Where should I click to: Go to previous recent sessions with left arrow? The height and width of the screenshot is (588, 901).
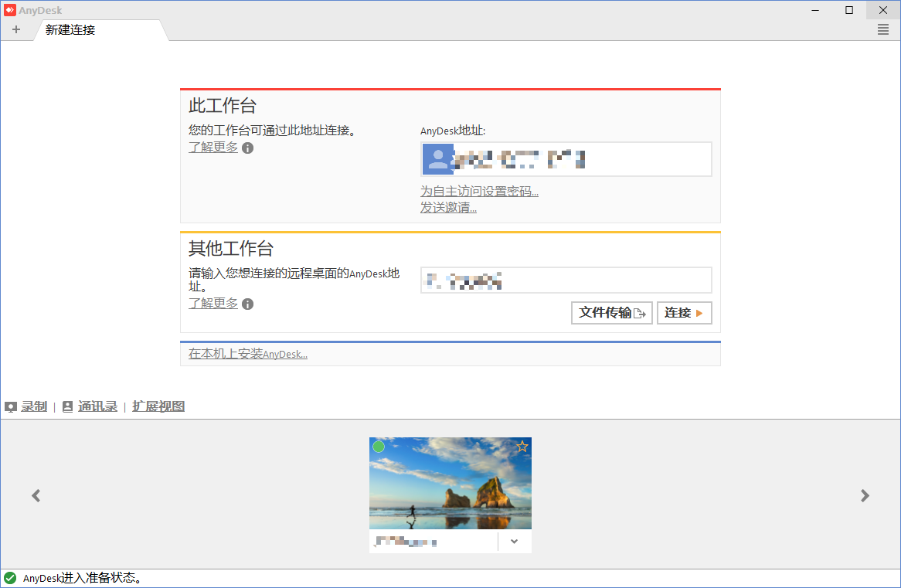pos(36,495)
